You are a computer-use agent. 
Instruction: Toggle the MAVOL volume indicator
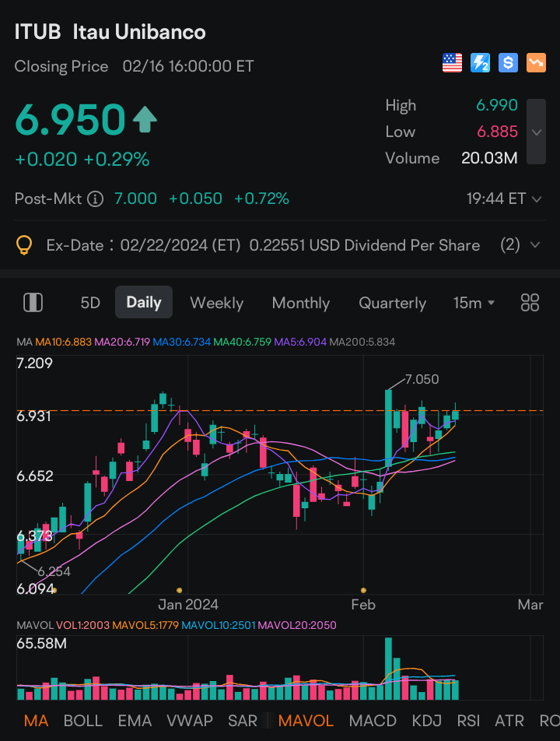306,721
